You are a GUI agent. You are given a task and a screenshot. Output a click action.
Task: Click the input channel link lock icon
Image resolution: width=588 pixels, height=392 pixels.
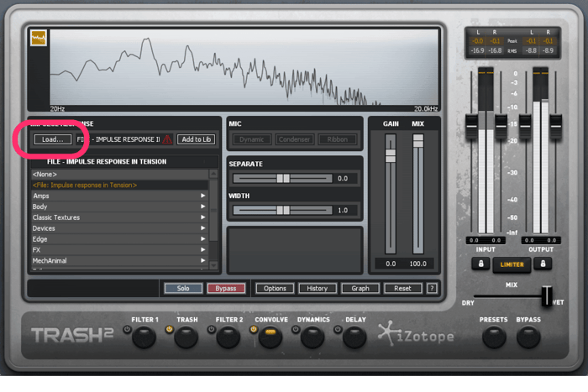tap(480, 264)
